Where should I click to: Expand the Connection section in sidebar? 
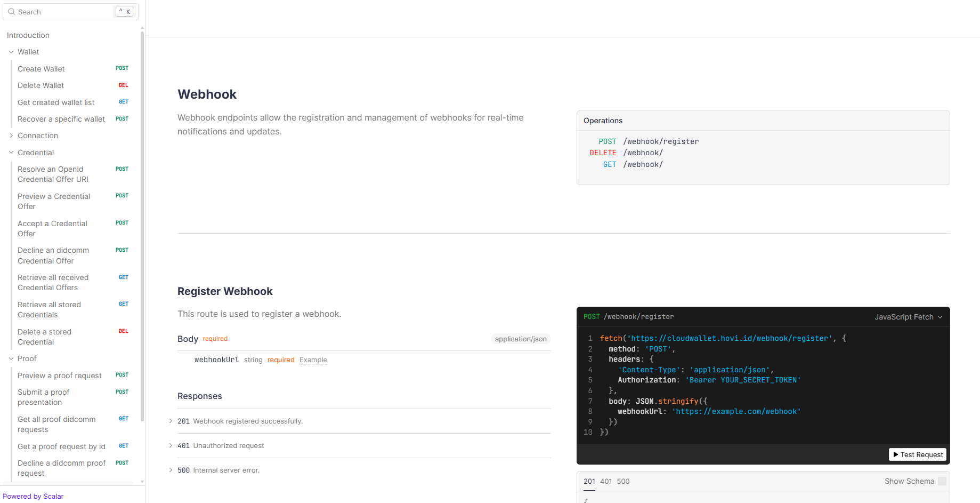coord(11,135)
